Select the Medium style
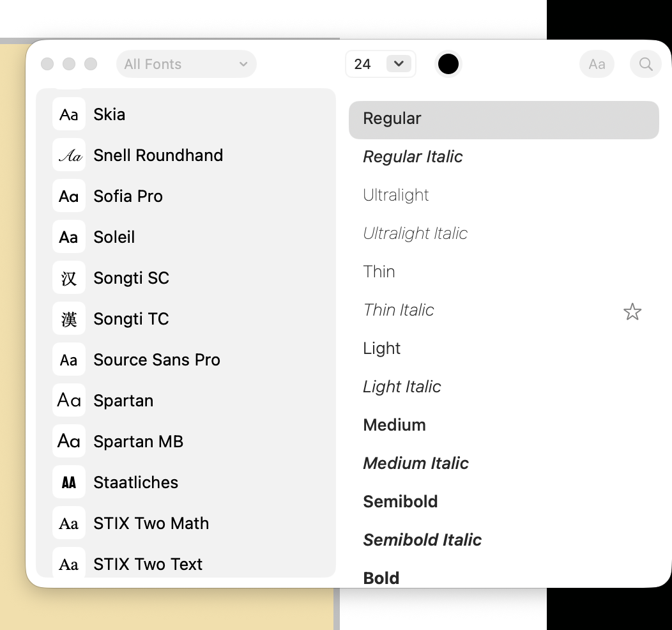 [503, 425]
